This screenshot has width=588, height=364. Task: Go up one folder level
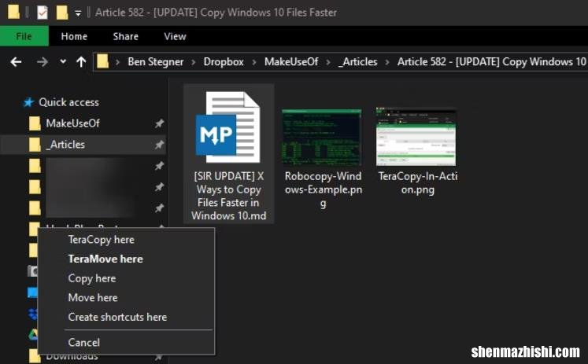[81, 62]
